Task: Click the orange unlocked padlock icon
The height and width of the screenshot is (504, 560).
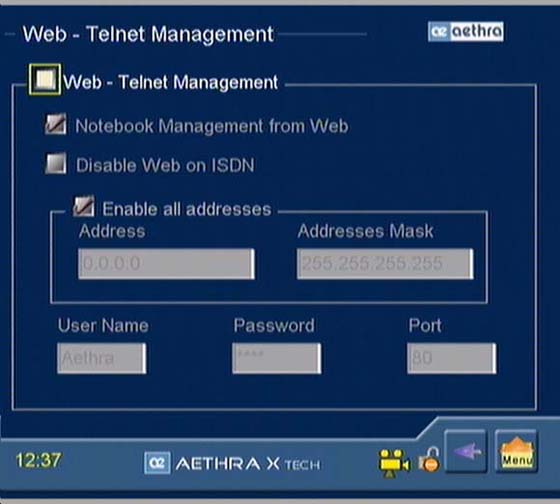Action: pos(430,460)
